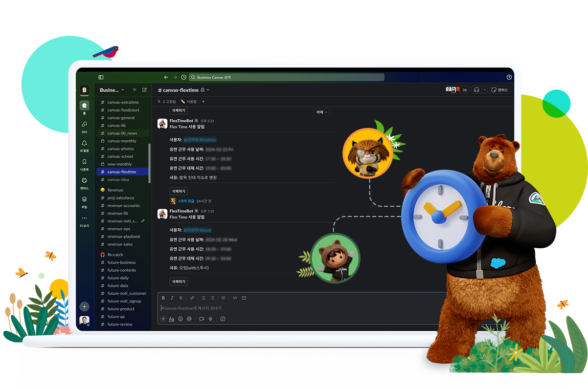Open the canvas-lib_news channel
Screen dimensions: 588x389
(123, 133)
